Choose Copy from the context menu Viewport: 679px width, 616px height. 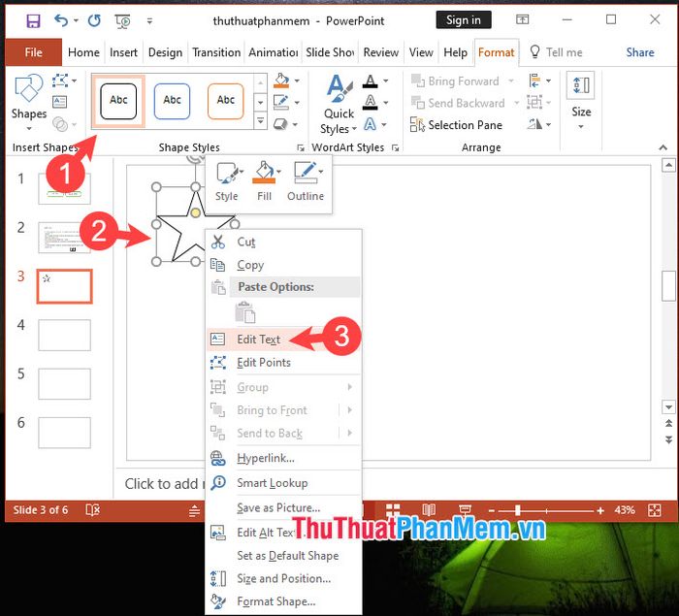click(283, 265)
